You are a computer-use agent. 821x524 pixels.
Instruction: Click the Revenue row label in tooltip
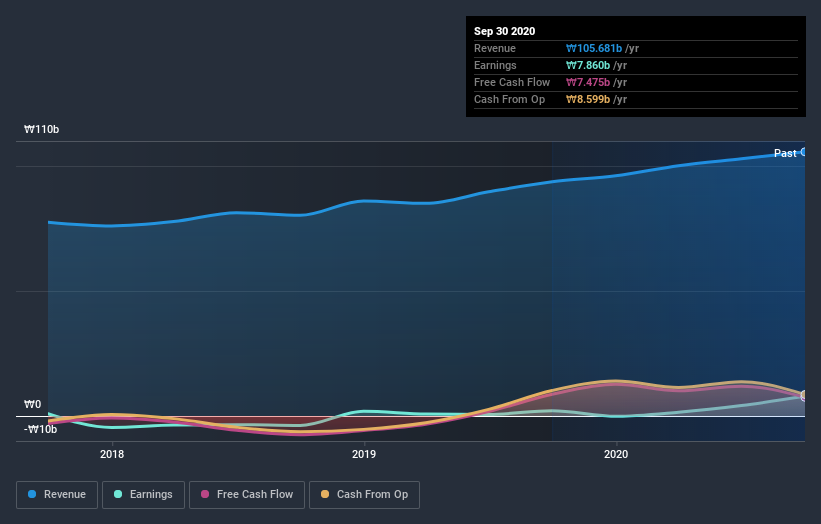tap(495, 48)
